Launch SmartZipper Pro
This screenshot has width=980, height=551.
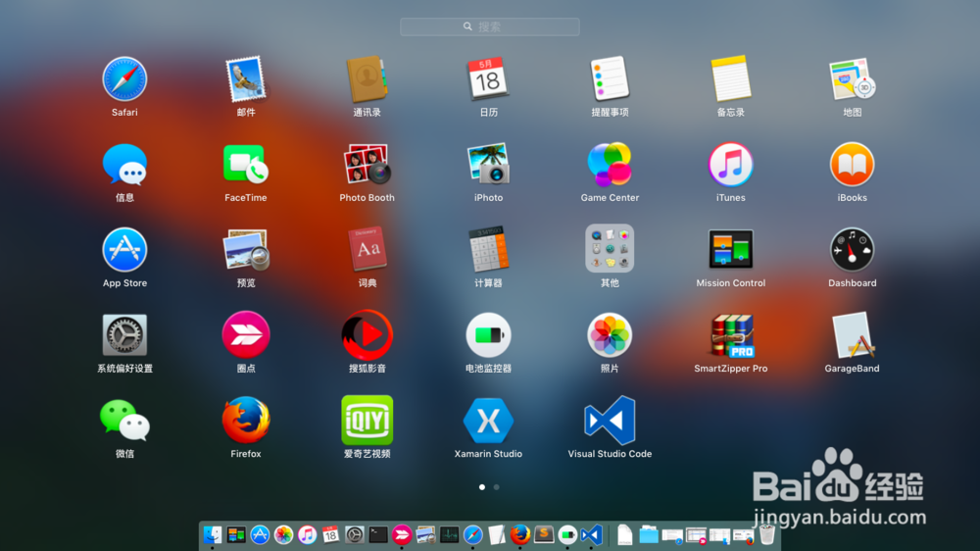(x=731, y=335)
